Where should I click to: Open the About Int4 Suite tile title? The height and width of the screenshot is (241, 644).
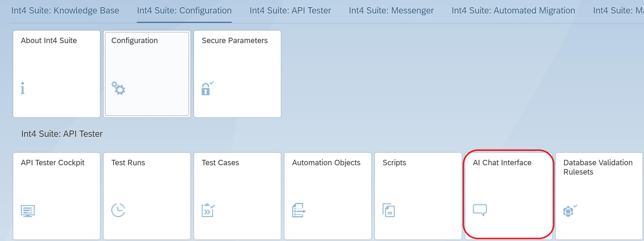49,41
